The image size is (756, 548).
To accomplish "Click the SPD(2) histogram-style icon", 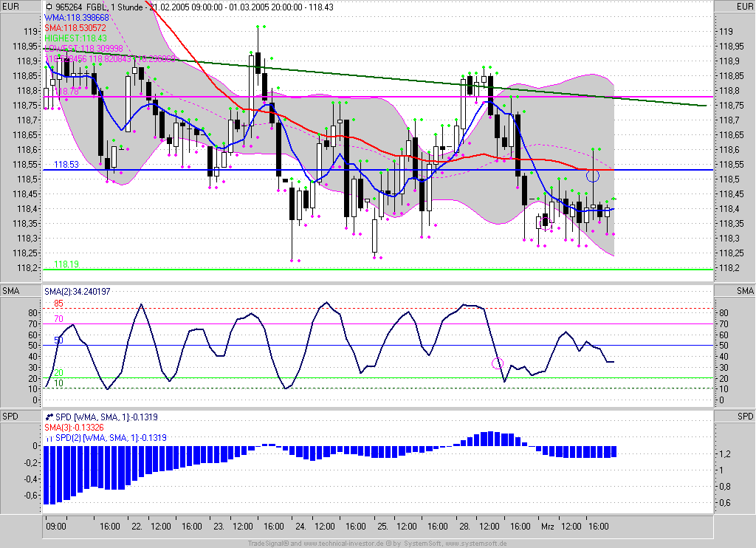I will tap(49, 438).
